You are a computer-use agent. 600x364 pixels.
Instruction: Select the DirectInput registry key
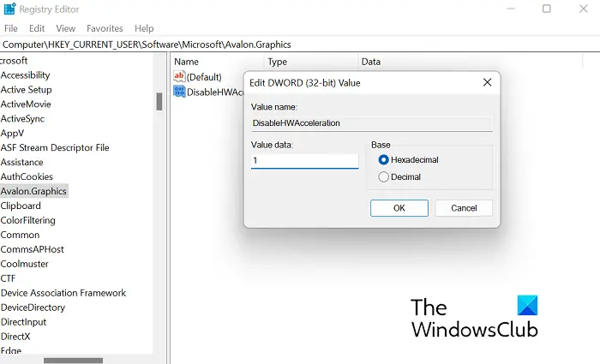[23, 322]
